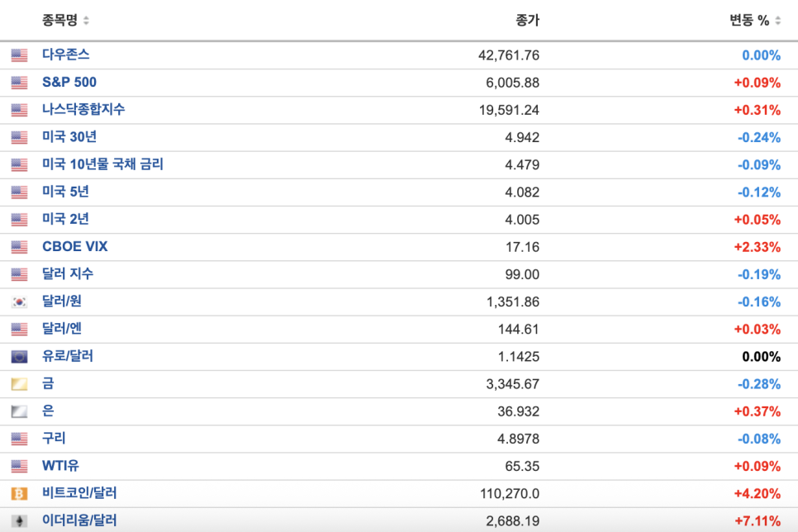Open the 미국 2년 bond link
Screen dimensions: 798x532
[x=65, y=220]
